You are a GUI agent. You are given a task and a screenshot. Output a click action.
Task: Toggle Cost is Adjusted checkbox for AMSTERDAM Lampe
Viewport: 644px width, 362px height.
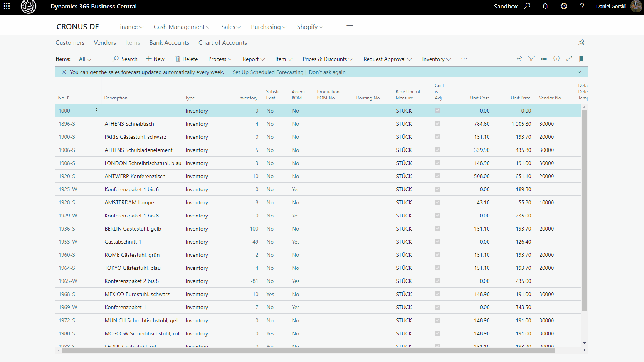coord(437,202)
